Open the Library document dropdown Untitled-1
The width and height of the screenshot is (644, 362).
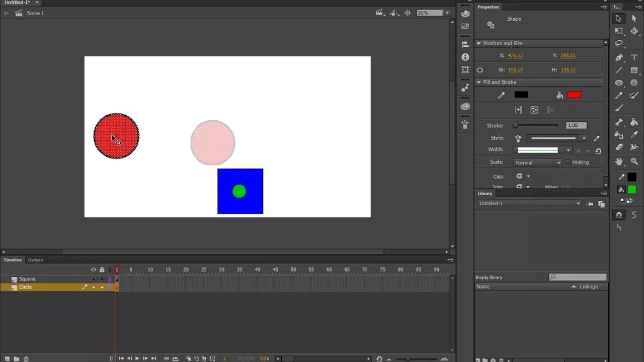click(529, 204)
